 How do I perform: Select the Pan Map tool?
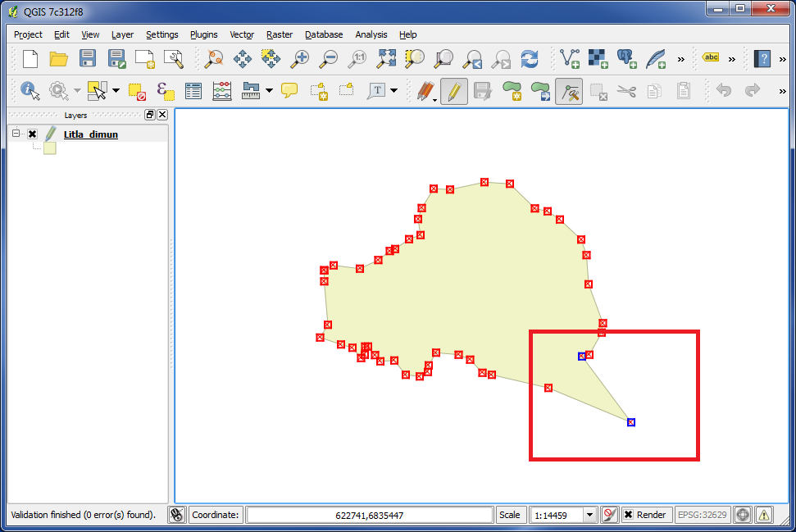point(243,59)
